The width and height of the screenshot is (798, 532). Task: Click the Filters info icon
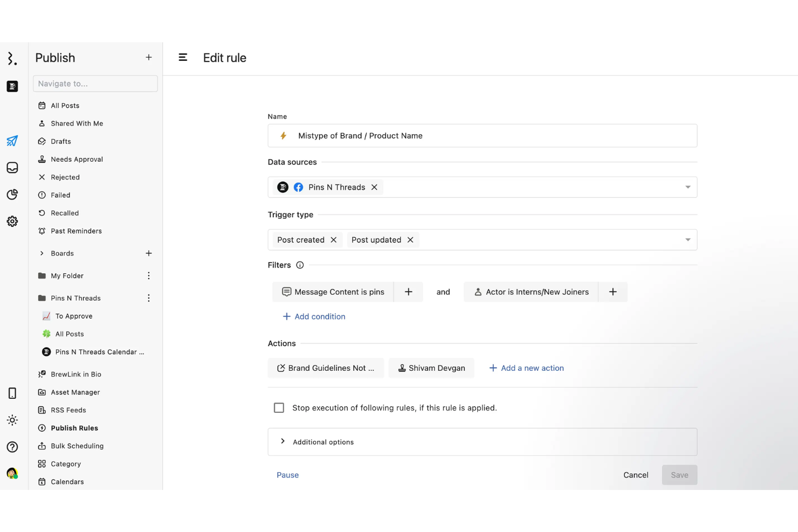300,265
